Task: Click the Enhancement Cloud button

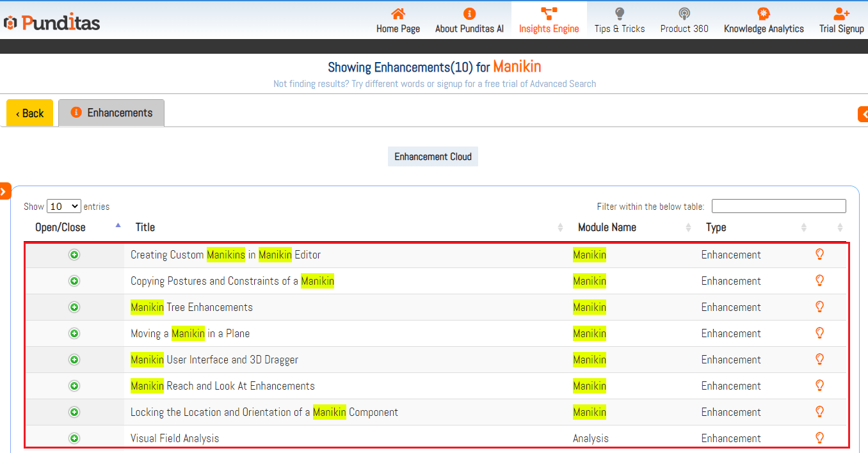Action: (433, 157)
